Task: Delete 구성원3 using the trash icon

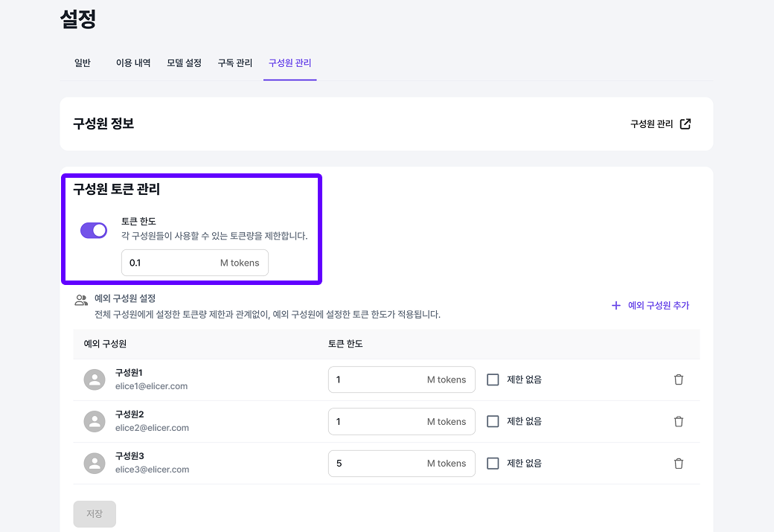Action: pyautogui.click(x=678, y=463)
